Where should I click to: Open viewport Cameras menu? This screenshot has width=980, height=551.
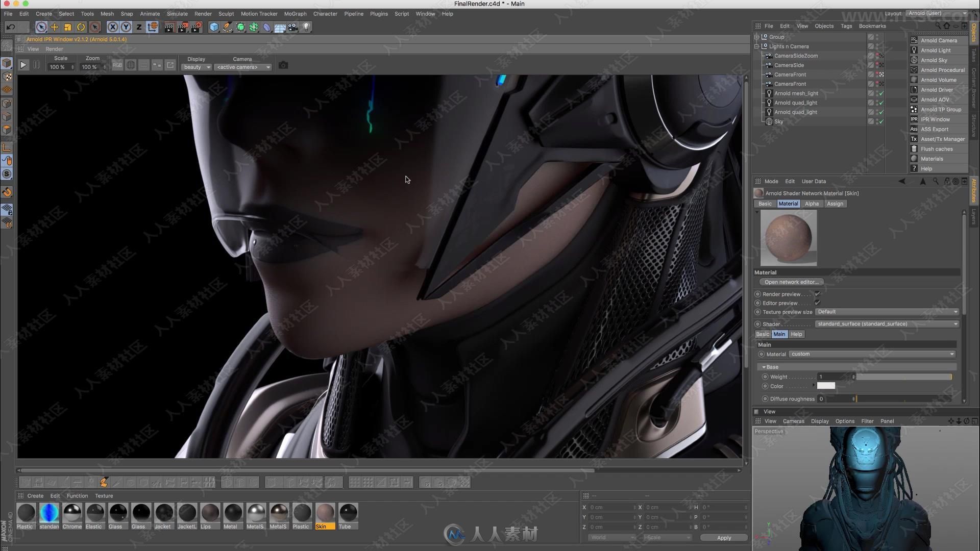pos(793,421)
